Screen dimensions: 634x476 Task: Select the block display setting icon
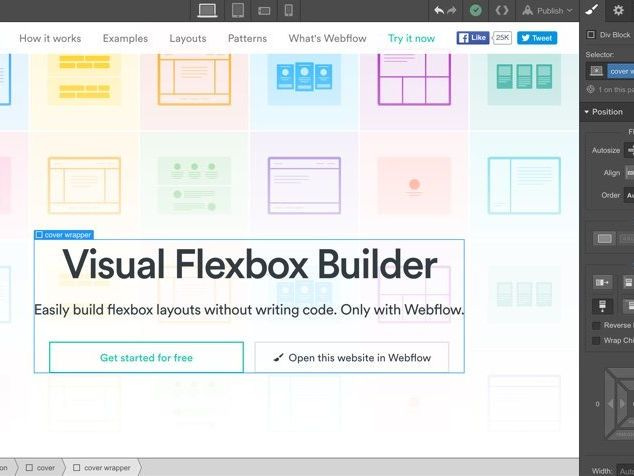tap(604, 239)
